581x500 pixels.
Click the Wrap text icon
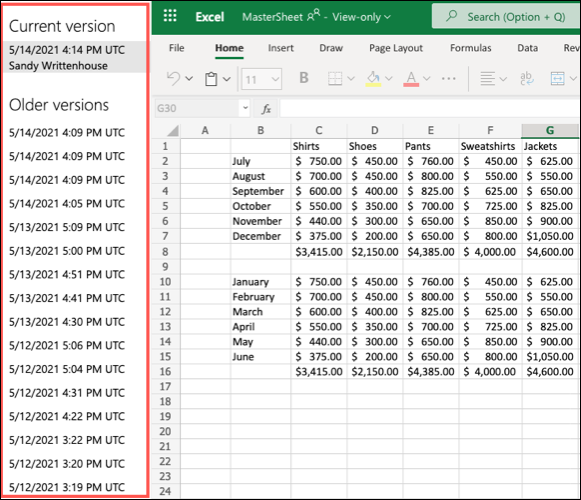pyautogui.click(x=527, y=79)
